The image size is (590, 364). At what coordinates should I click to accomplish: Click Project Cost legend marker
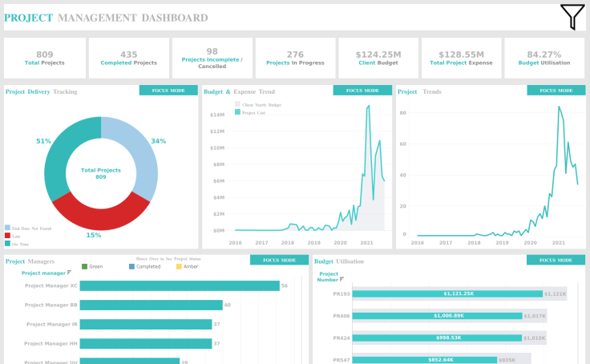pos(238,113)
